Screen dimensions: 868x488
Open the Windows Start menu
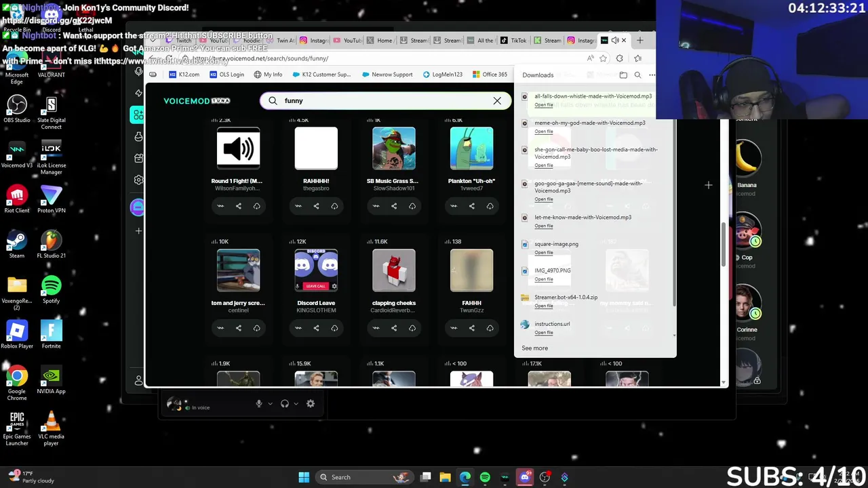[x=304, y=477]
